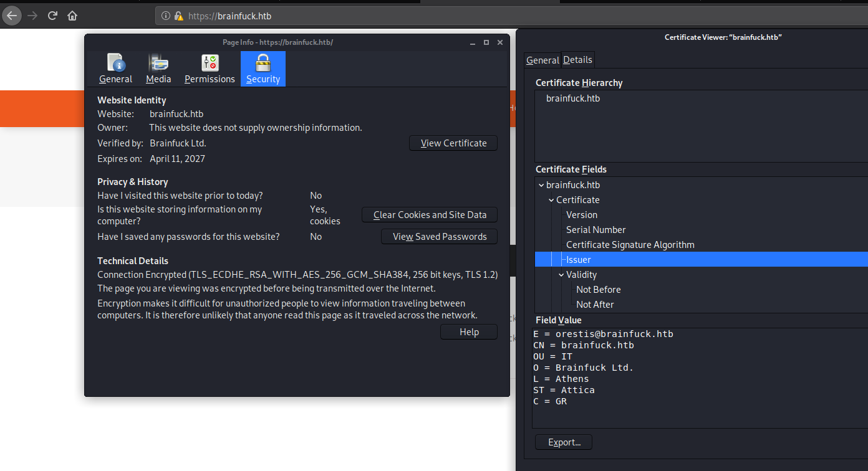Click the Help button in Page Info
Viewport: 868px width, 471px height.
click(469, 332)
